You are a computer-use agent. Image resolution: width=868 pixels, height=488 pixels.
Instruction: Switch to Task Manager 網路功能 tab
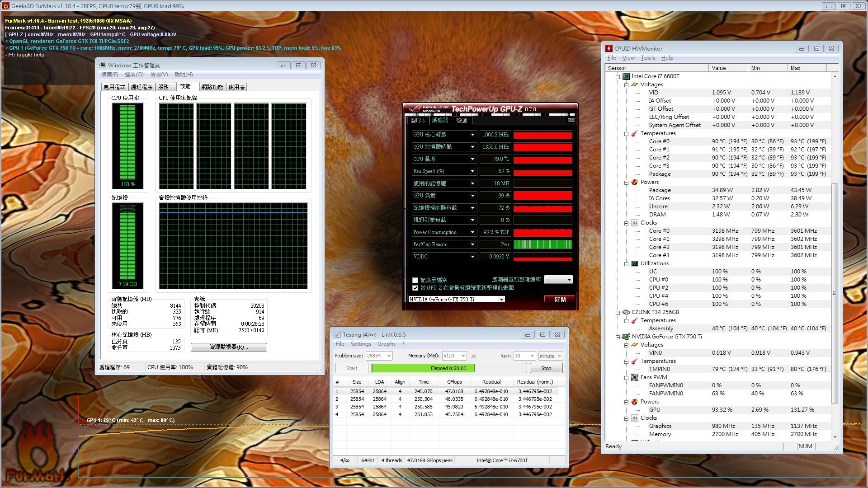(x=212, y=87)
